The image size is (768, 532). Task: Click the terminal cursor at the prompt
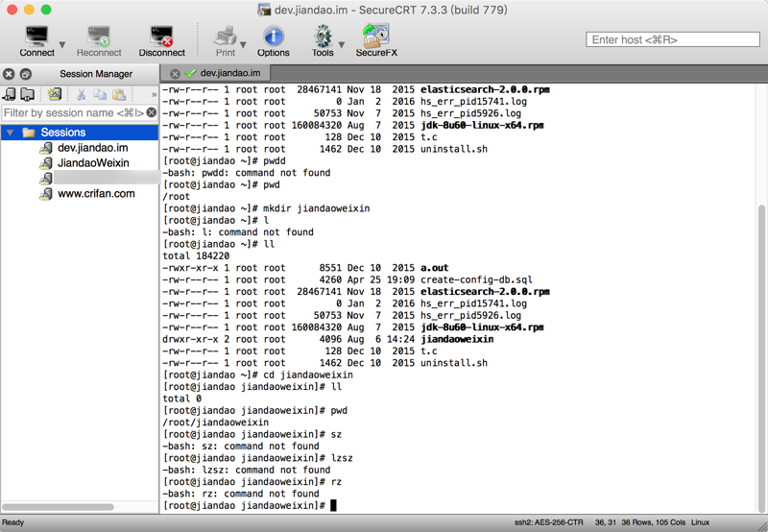click(333, 505)
